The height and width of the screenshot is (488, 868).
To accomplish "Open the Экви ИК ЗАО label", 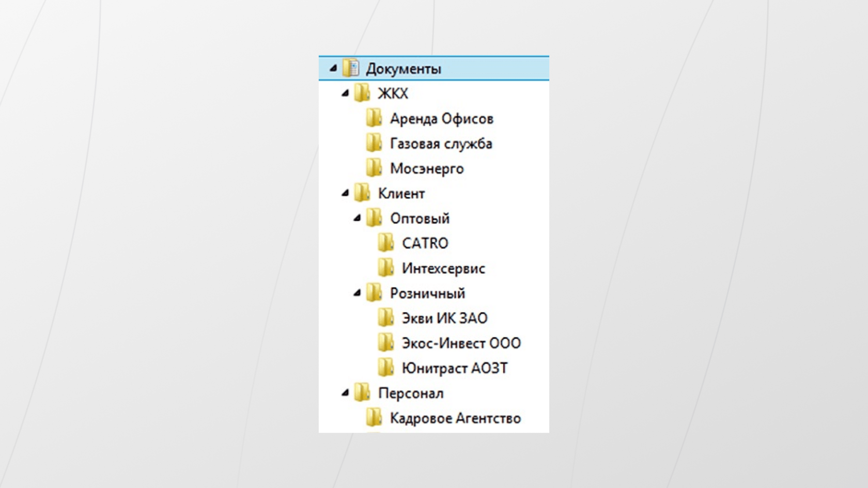I will pyautogui.click(x=445, y=318).
